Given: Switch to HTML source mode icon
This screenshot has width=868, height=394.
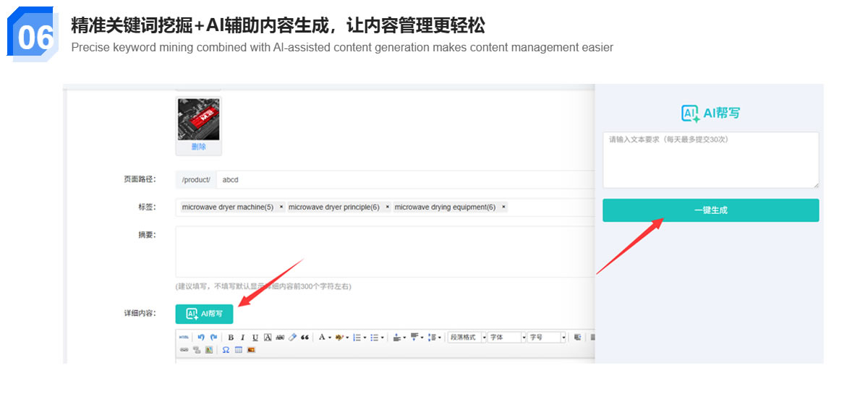Looking at the screenshot, I should point(184,338).
